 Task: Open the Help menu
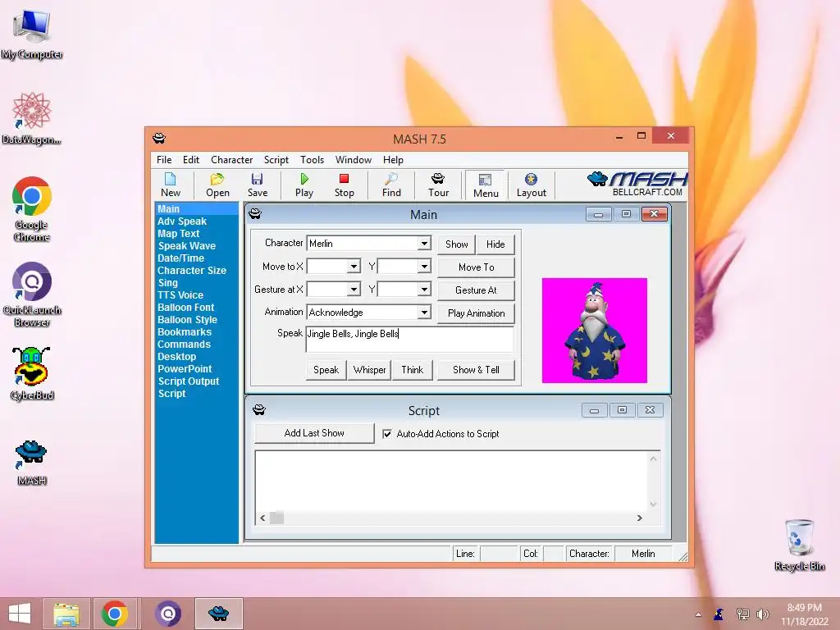tap(393, 160)
